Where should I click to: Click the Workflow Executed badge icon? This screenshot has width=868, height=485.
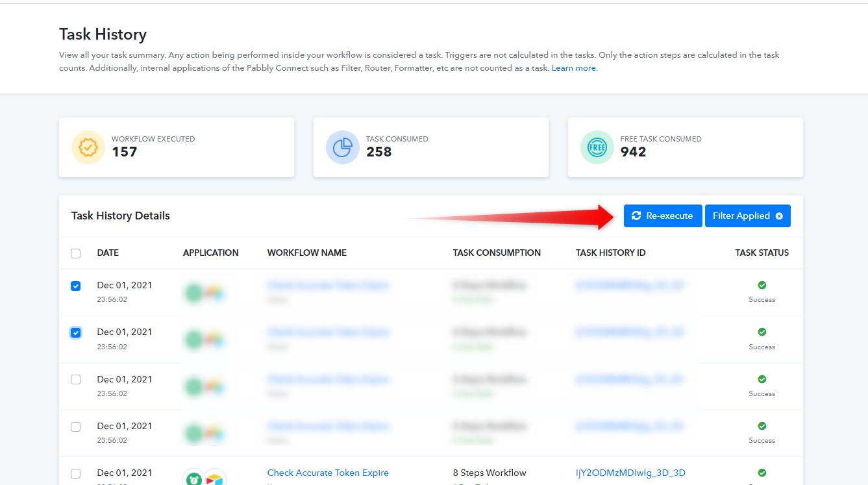coord(88,147)
